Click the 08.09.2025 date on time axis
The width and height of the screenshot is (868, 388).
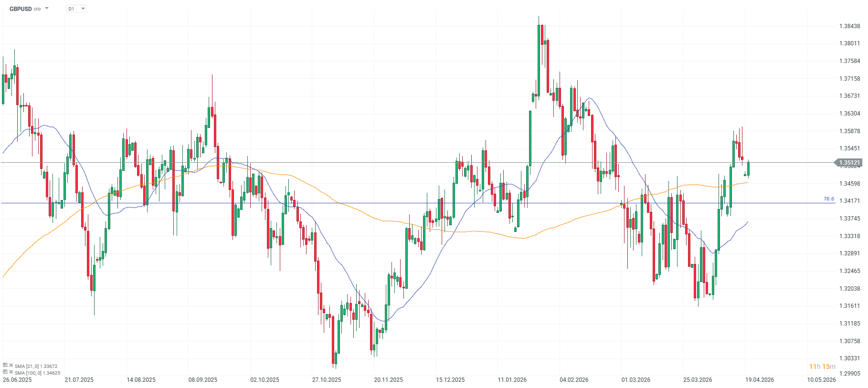[x=203, y=380]
